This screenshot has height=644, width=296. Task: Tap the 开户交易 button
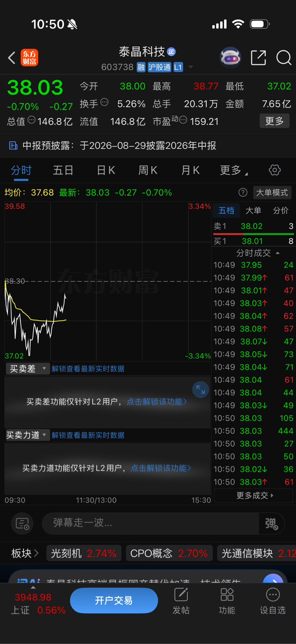(x=114, y=600)
